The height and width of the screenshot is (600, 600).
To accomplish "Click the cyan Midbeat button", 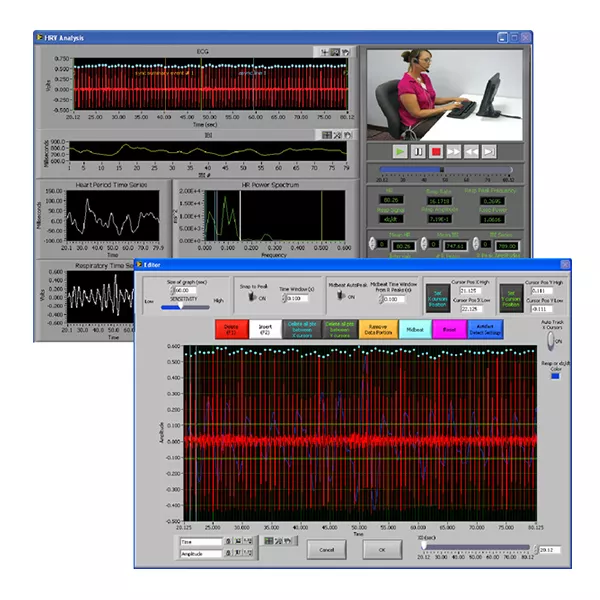I will [415, 329].
